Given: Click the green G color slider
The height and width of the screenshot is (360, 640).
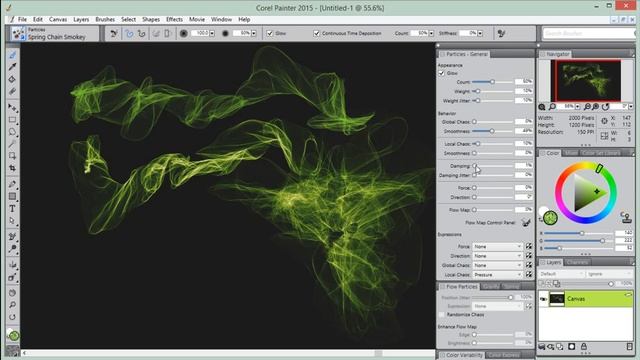Looking at the screenshot, I should coord(579,241).
